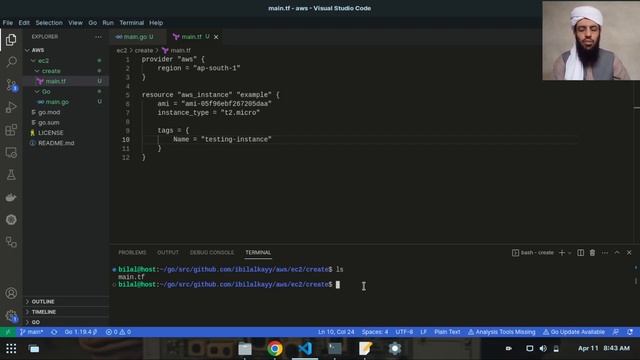Launch Chrome from the taskbar
640x360 pixels.
point(275,348)
